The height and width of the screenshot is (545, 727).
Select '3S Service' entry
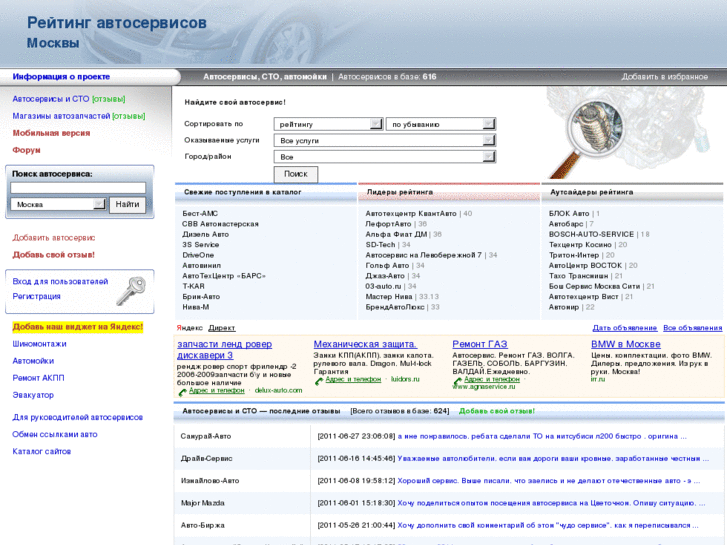tap(200, 244)
